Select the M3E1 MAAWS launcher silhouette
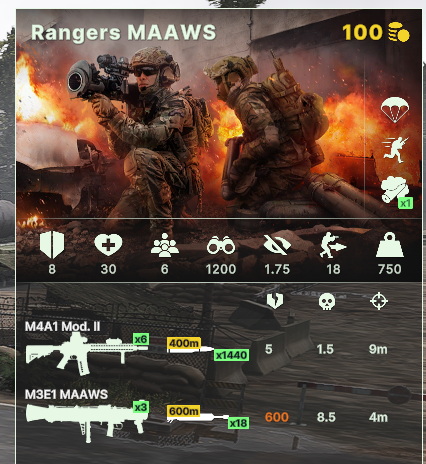Viewport: 426px width, 464px height. (87, 422)
